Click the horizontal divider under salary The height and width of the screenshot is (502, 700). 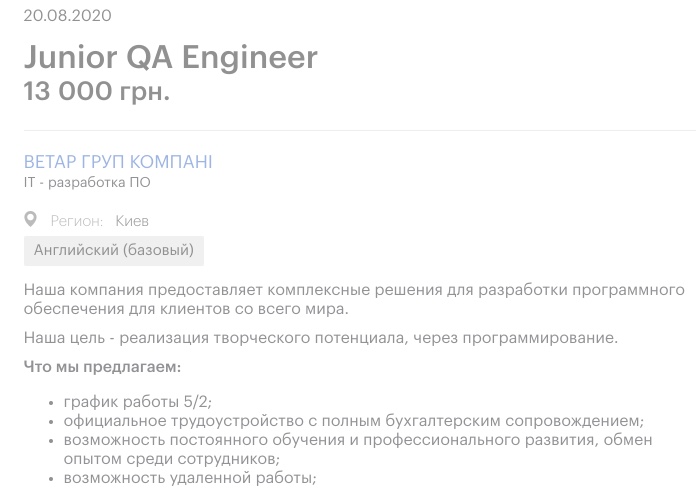359,130
